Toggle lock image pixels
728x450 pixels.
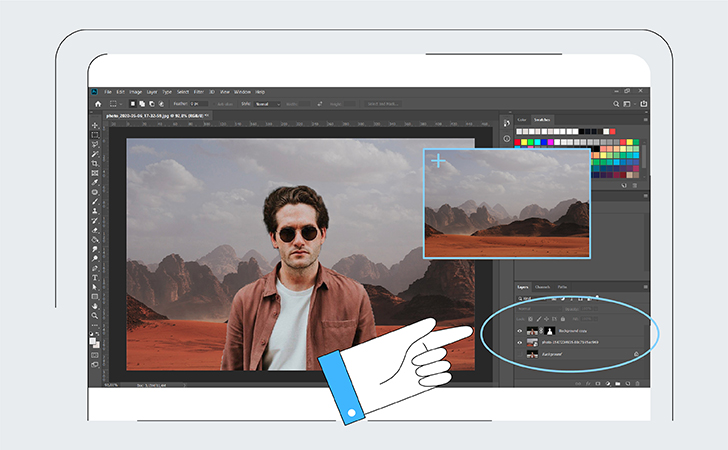click(539, 319)
